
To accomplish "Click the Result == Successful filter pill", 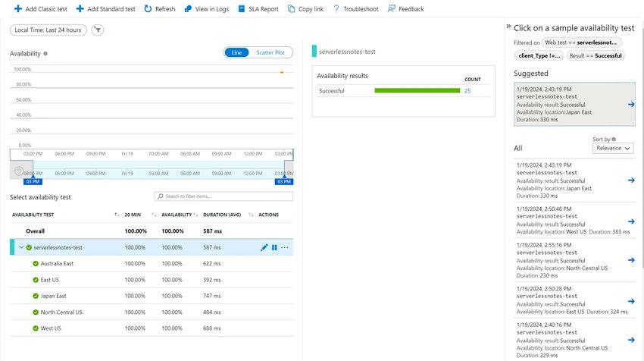I will click(596, 55).
